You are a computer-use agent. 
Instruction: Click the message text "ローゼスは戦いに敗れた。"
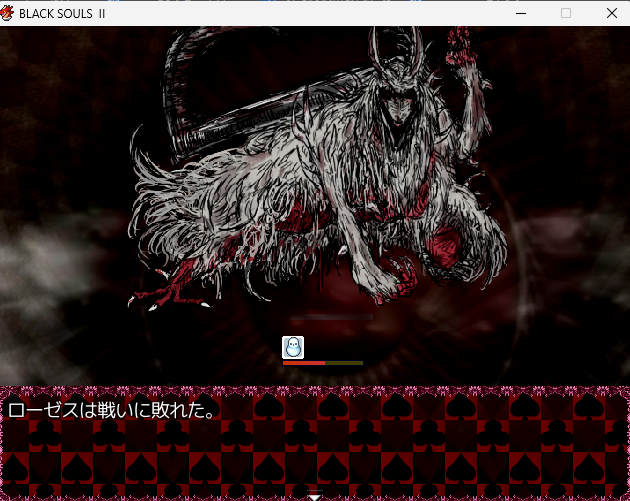113,410
